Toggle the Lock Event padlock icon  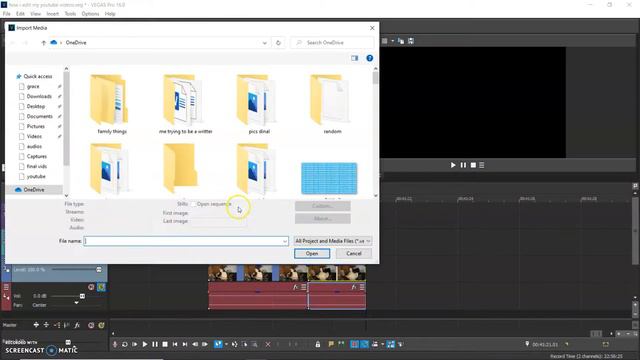click(x=318, y=344)
